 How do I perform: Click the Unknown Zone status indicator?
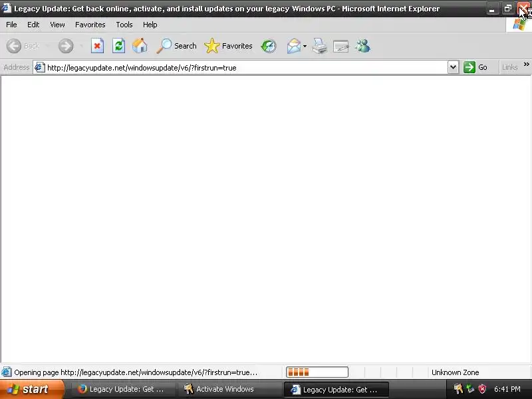[x=456, y=372]
